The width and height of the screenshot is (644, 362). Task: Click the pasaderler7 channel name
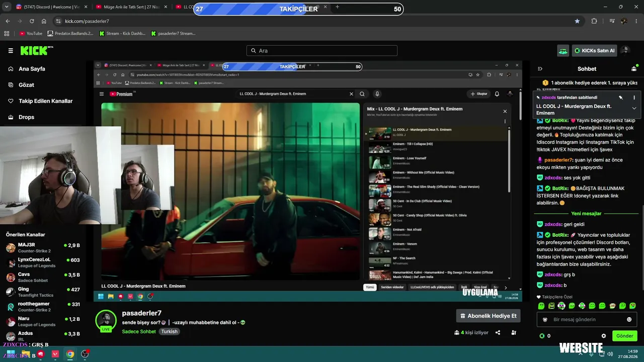141,313
